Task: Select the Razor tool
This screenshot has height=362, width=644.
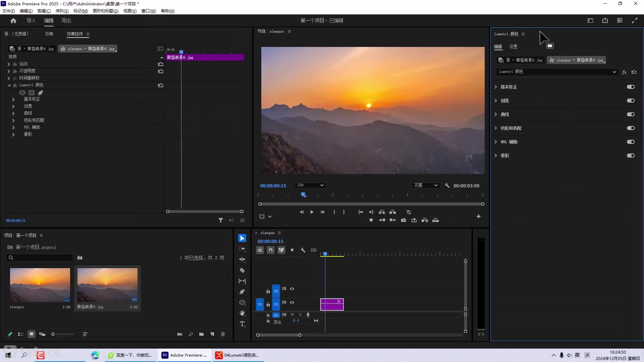Action: pyautogui.click(x=242, y=270)
